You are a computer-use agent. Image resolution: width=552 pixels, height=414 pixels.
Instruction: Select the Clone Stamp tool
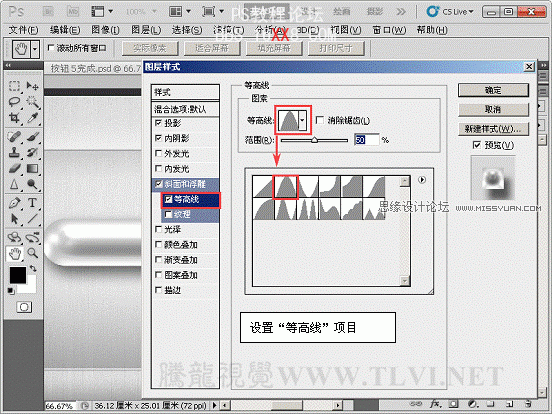tap(14, 152)
